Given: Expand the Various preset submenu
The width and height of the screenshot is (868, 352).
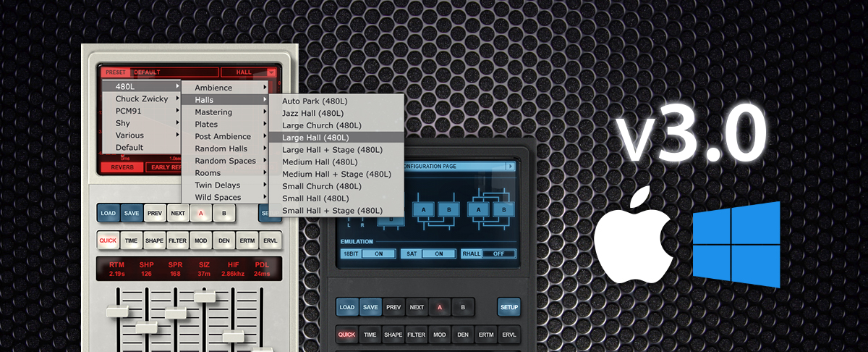Looking at the screenshot, I should point(140,135).
